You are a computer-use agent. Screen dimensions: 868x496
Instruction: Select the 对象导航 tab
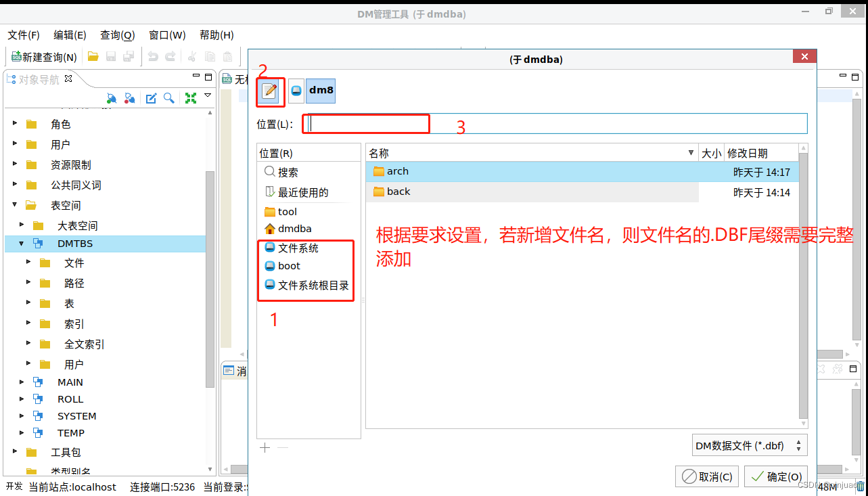[x=39, y=79]
